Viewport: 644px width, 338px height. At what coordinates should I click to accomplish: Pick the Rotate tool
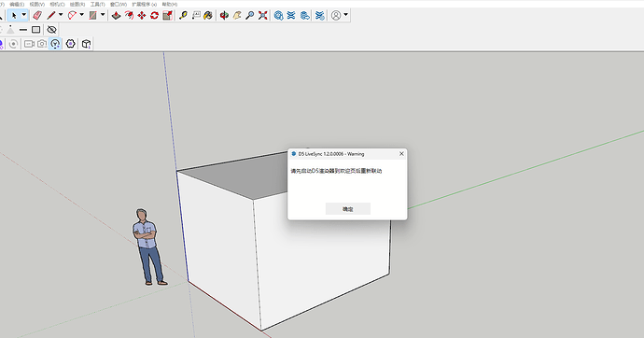click(154, 16)
